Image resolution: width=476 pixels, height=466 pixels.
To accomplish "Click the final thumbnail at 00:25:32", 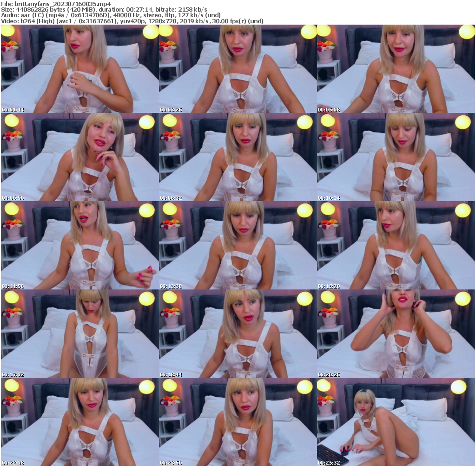I will 397,420.
